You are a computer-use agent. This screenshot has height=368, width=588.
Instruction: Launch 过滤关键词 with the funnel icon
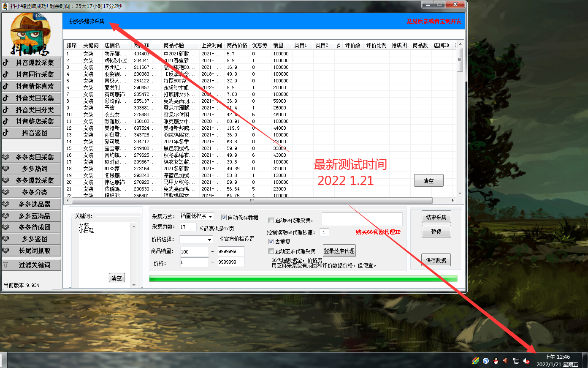point(31,265)
